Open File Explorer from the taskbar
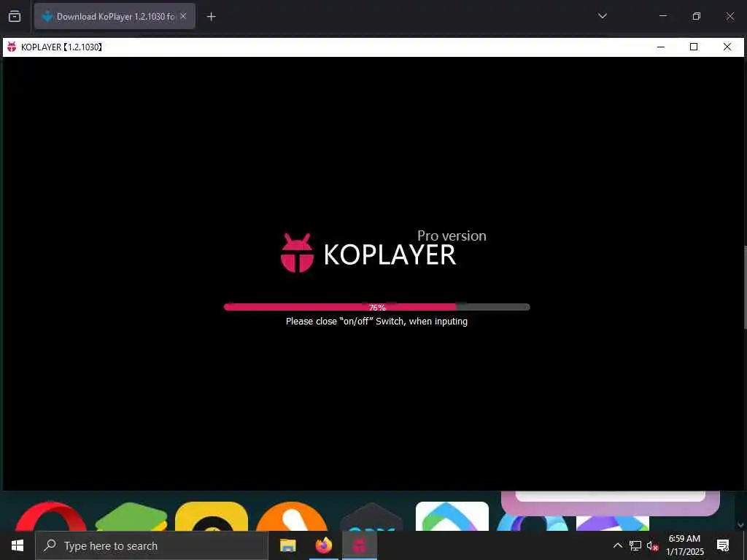Image resolution: width=747 pixels, height=560 pixels. point(287,545)
